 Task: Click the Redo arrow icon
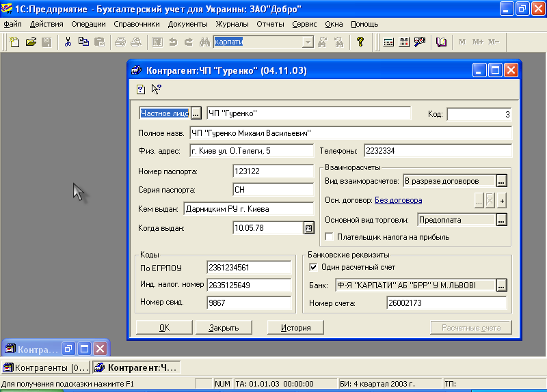click(x=189, y=42)
